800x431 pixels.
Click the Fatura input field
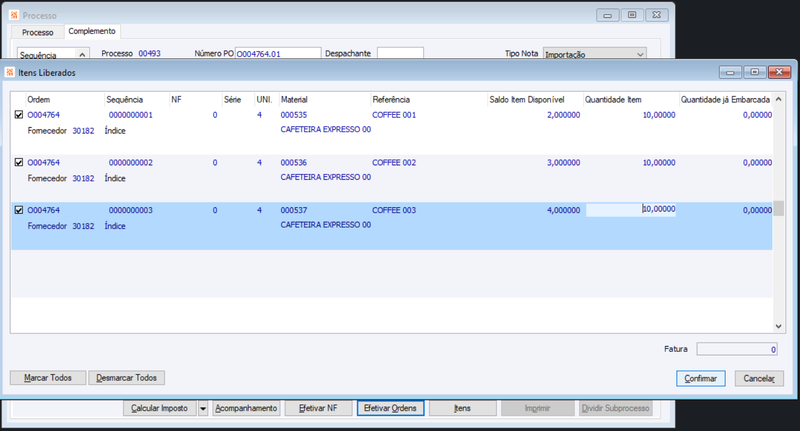pyautogui.click(x=737, y=349)
